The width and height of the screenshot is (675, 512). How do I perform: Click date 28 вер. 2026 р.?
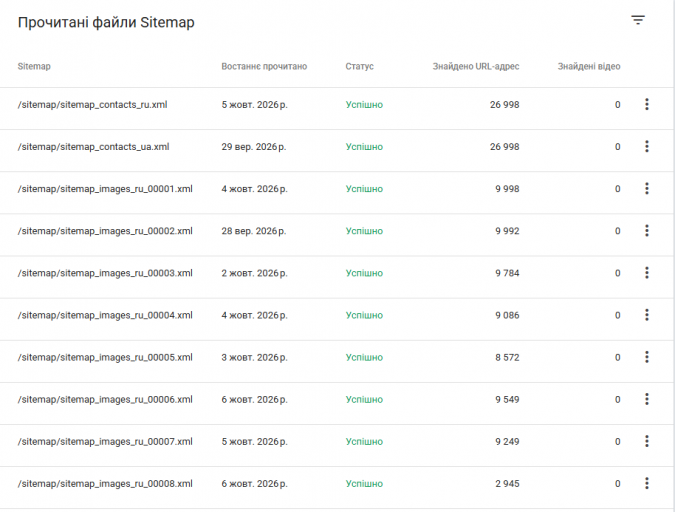[x=254, y=231]
